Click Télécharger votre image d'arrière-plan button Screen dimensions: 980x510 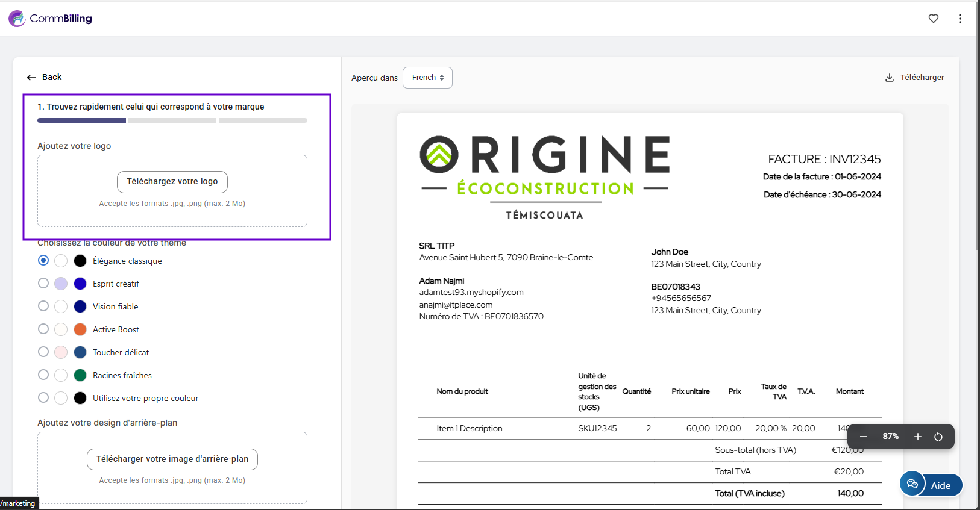pos(172,459)
